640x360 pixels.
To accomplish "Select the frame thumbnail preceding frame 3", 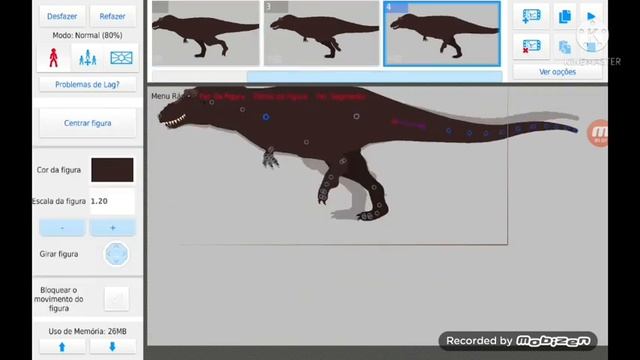I will tap(205, 33).
